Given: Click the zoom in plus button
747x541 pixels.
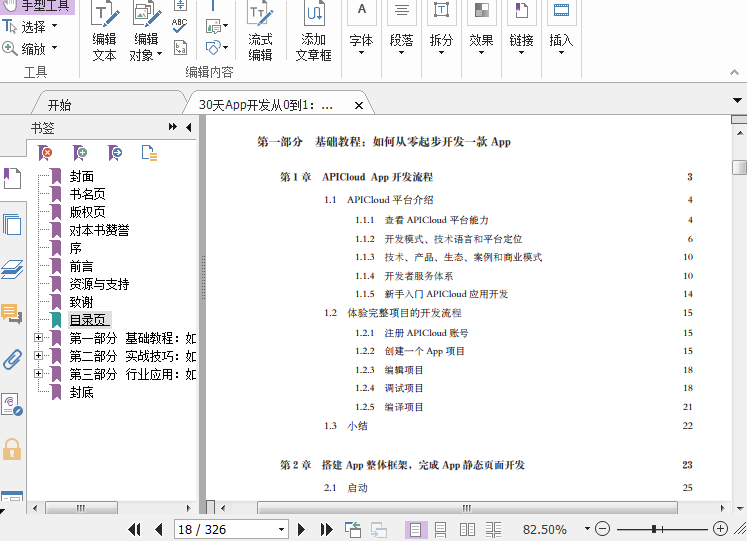Looking at the screenshot, I should click(x=720, y=529).
